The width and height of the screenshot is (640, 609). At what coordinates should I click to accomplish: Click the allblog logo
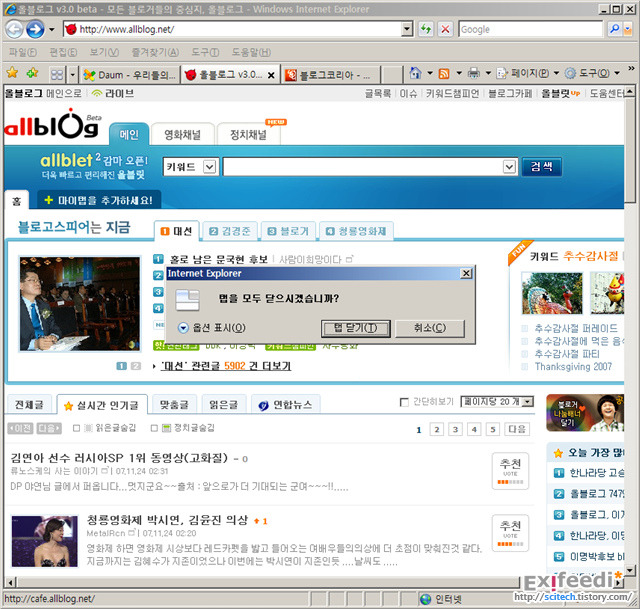51,125
